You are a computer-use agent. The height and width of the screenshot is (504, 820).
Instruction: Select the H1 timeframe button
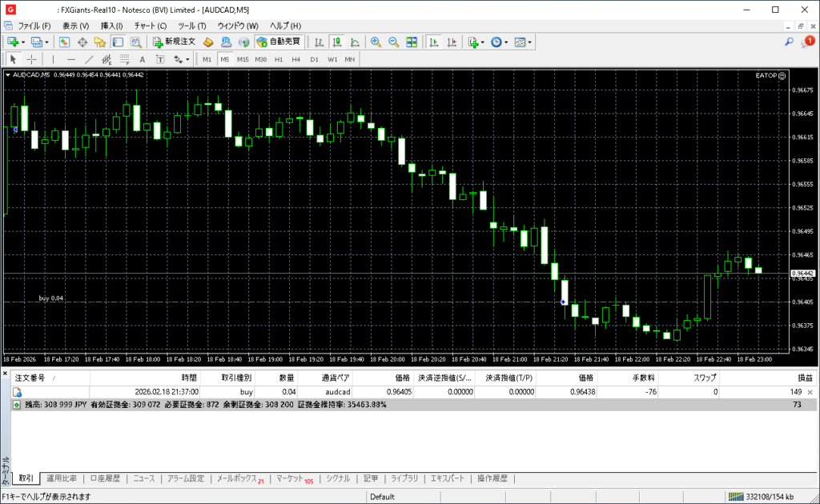tap(279, 59)
